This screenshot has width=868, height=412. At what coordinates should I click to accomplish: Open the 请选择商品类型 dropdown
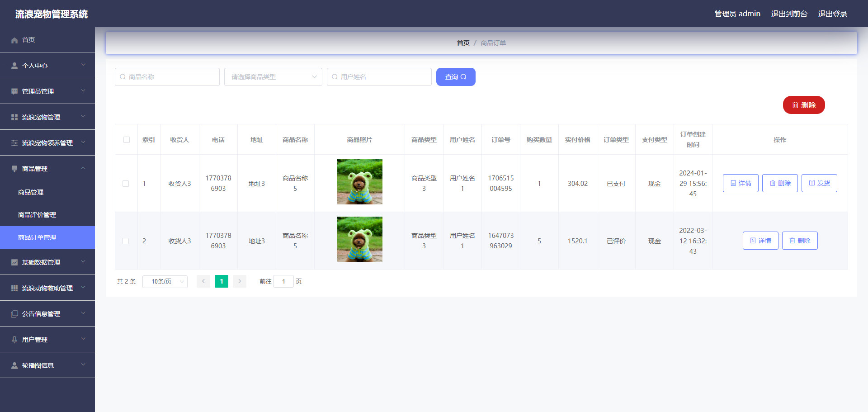[x=273, y=77]
